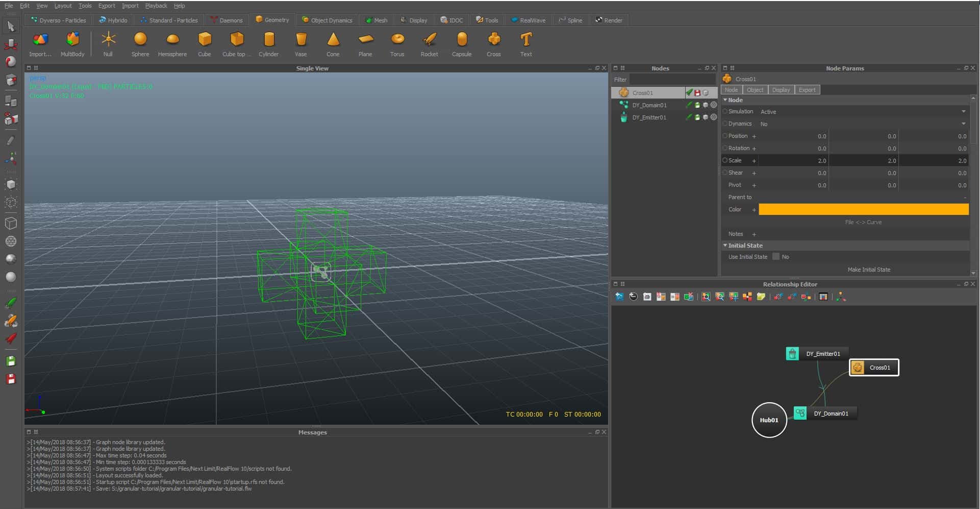This screenshot has height=509, width=980.
Task: Click the File <-> Curve button
Action: point(863,222)
